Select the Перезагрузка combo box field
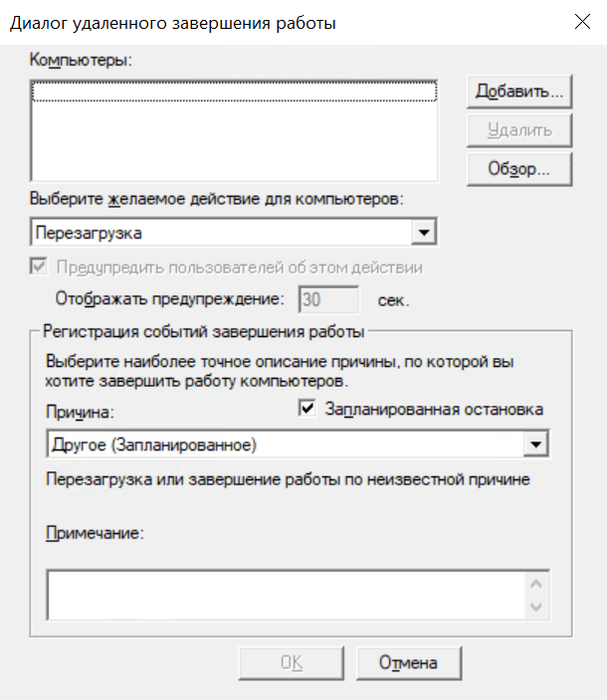The image size is (607, 700). tap(222, 233)
